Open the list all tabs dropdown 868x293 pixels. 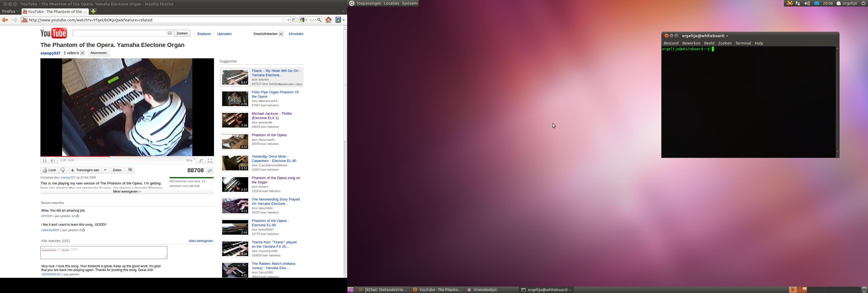click(343, 11)
